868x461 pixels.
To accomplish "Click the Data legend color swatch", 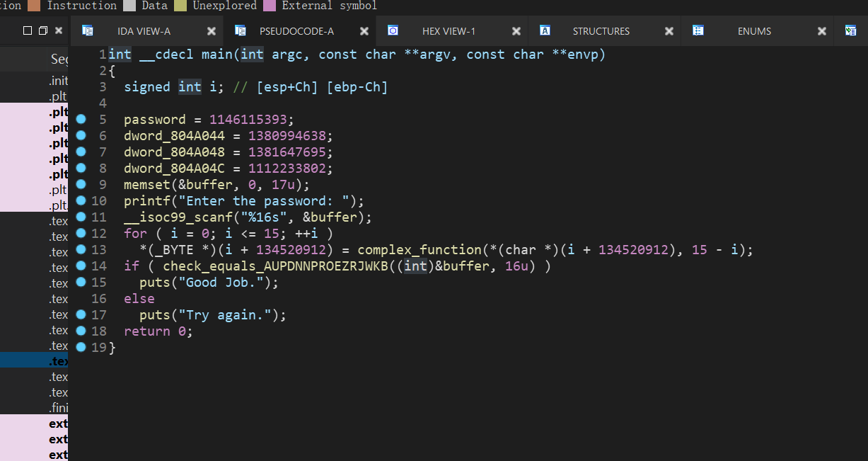I will click(x=129, y=6).
